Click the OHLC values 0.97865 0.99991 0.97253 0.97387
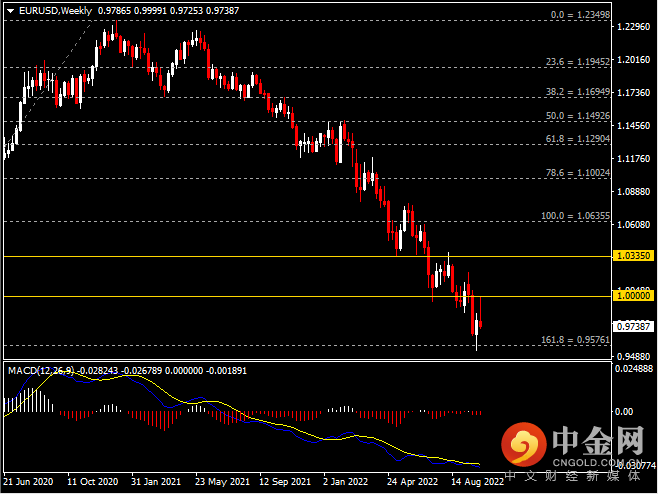This screenshot has height=494, width=658. [168, 11]
